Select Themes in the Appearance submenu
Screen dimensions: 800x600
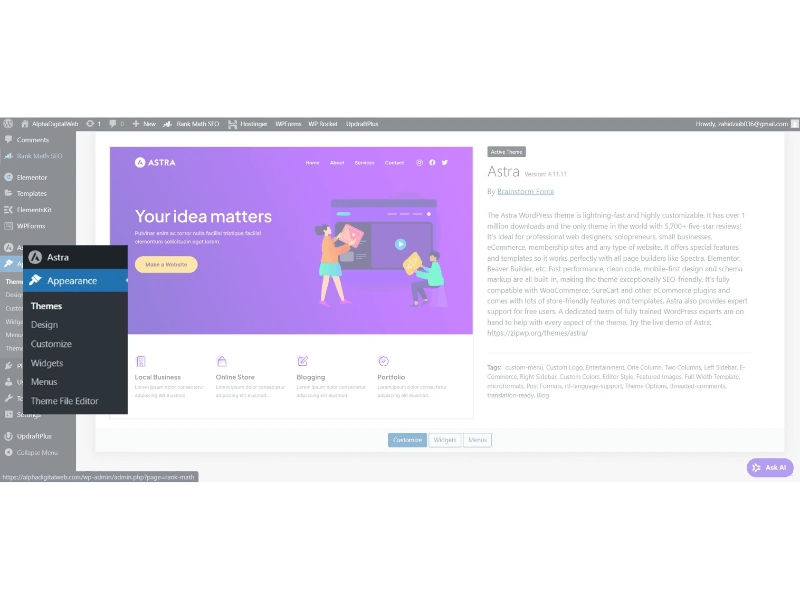[x=47, y=306]
